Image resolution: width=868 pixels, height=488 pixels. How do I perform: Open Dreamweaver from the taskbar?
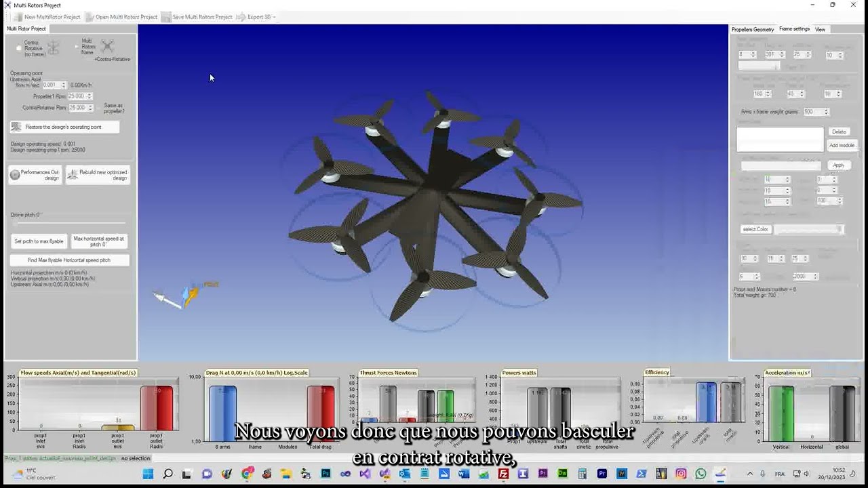(x=562, y=474)
